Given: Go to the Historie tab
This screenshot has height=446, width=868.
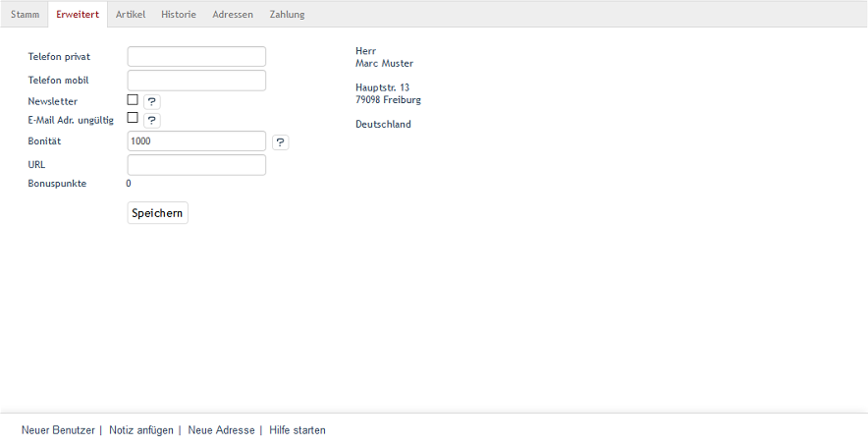Looking at the screenshot, I should tap(179, 15).
